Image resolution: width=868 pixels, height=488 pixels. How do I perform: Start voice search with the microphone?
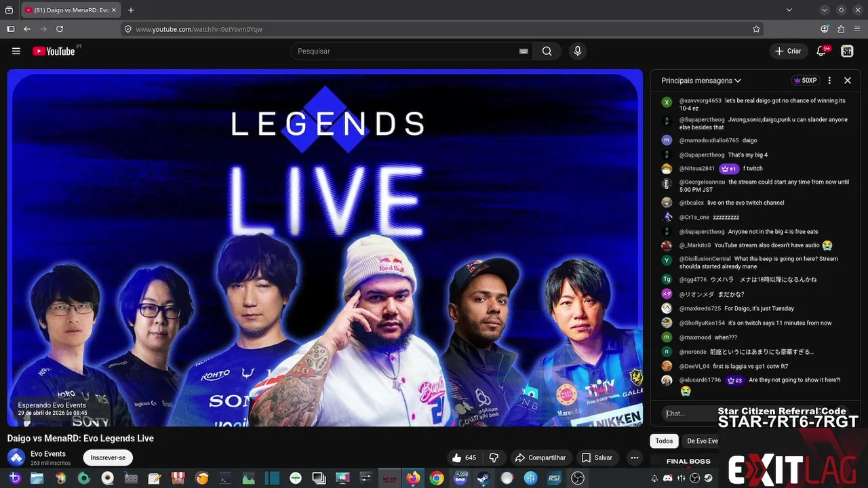(577, 51)
